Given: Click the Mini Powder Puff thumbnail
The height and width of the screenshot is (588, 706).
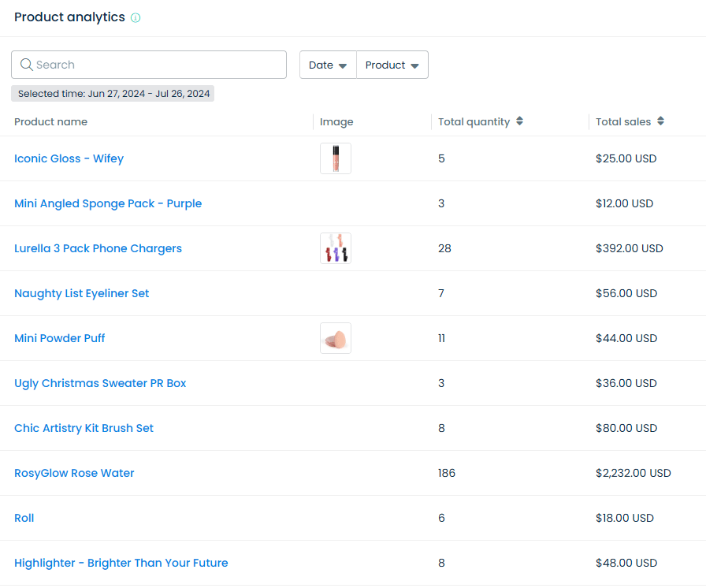Looking at the screenshot, I should [336, 338].
